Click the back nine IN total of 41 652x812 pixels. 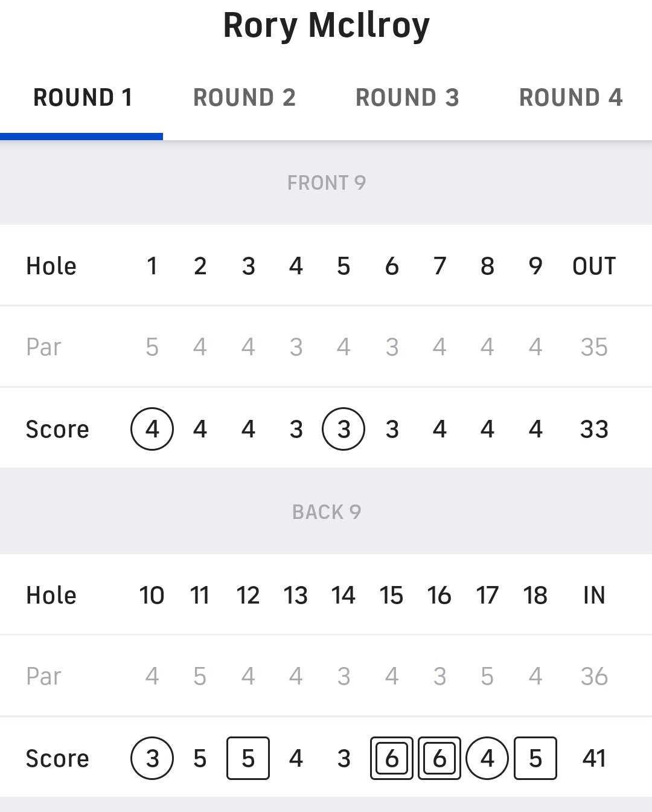[594, 758]
